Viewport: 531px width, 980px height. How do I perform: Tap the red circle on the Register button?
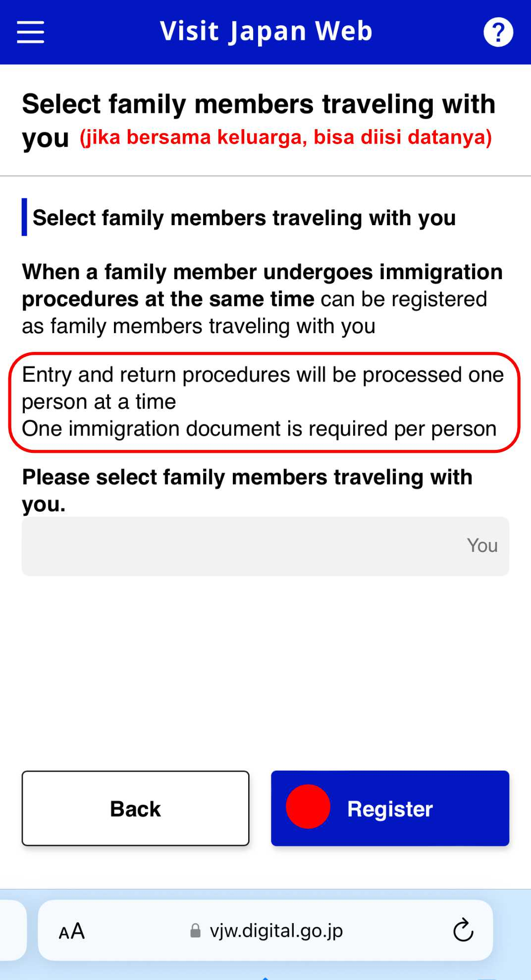pyautogui.click(x=308, y=807)
